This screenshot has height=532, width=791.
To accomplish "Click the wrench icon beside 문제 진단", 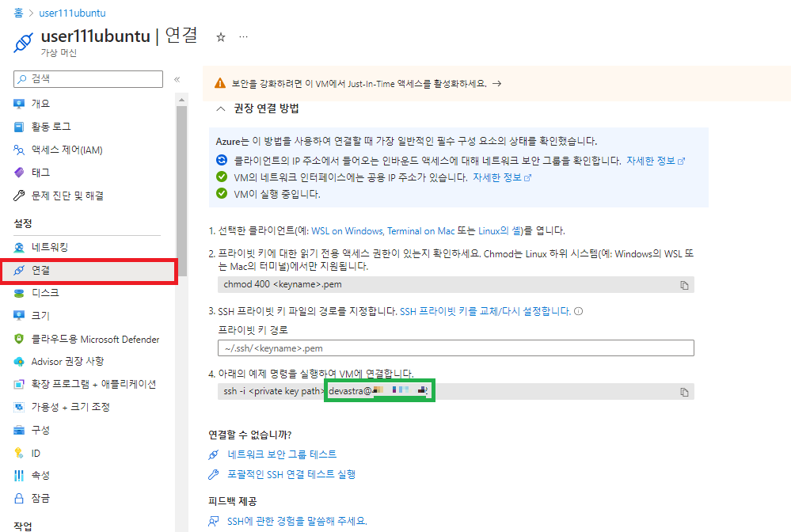I will pyautogui.click(x=19, y=196).
